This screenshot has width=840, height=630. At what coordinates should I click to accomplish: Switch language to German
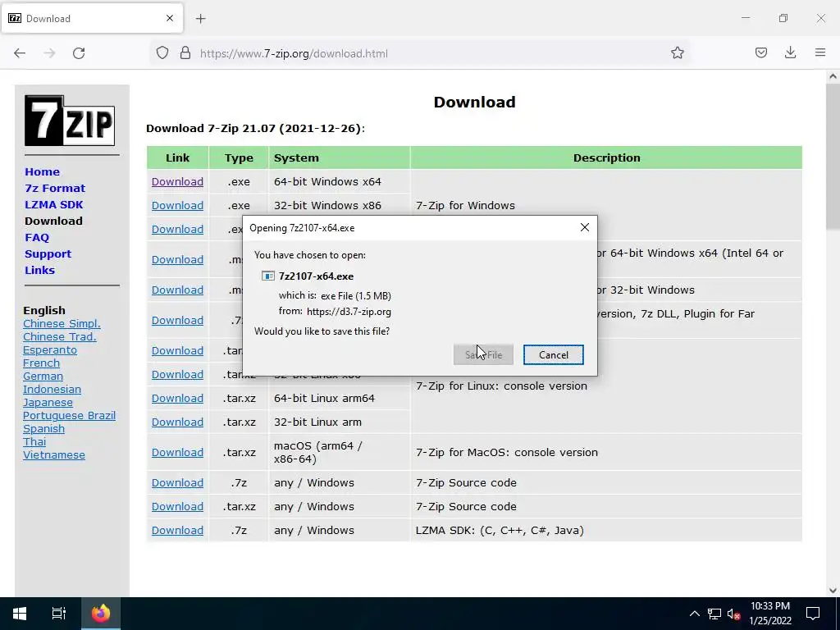point(43,376)
